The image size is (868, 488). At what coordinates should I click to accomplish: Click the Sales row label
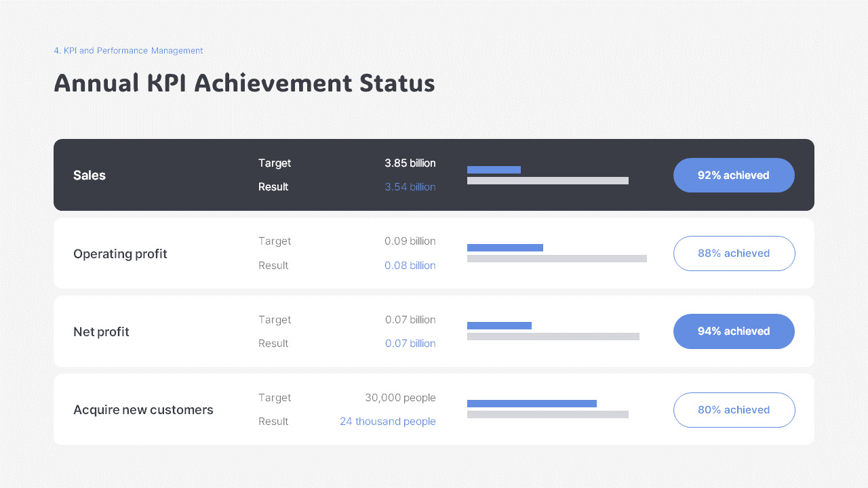(x=90, y=176)
